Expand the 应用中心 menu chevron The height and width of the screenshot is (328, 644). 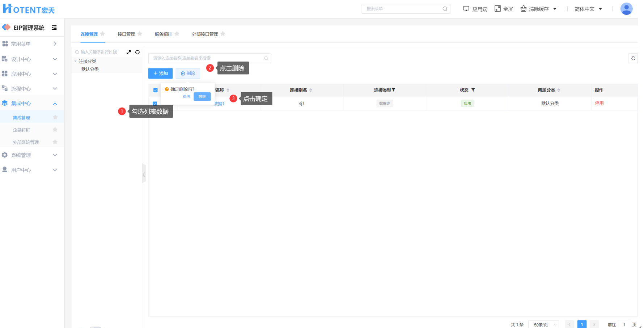(x=55, y=74)
